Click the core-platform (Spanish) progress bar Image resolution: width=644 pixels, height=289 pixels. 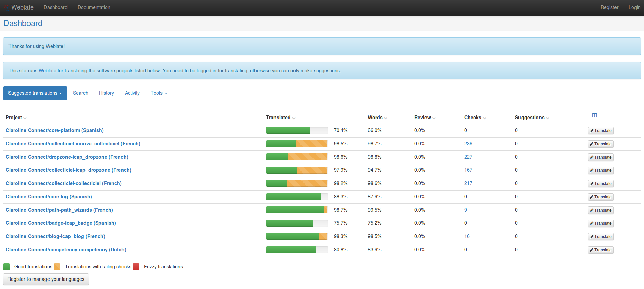coord(297,130)
